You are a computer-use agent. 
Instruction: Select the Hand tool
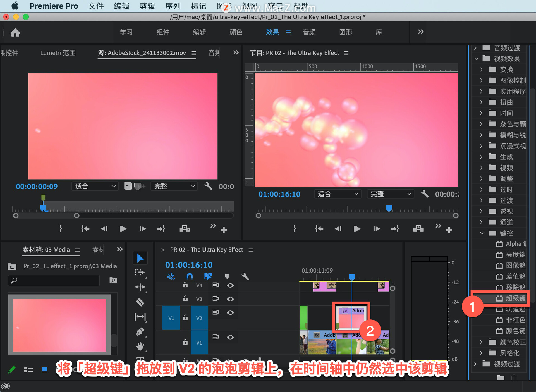pyautogui.click(x=140, y=346)
